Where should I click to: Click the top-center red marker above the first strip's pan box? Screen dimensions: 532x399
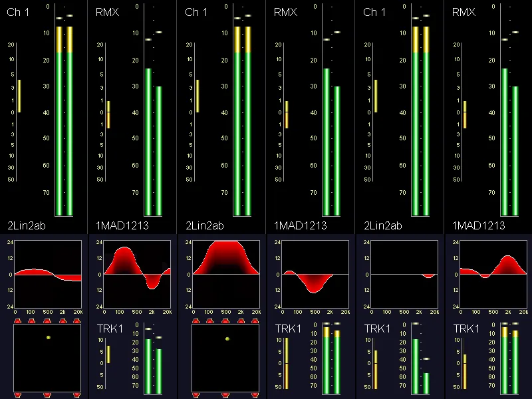pyautogui.click(x=47, y=321)
